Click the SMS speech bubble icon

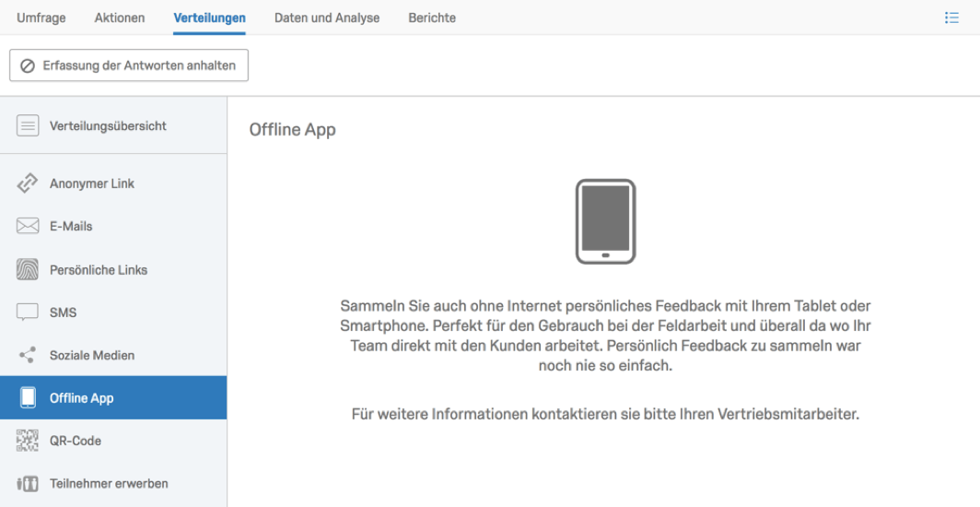(28, 312)
